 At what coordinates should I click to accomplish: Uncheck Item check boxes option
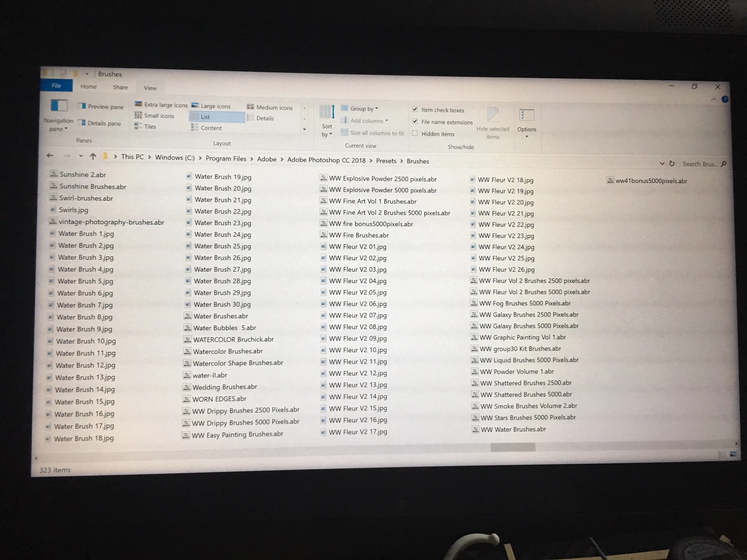point(415,109)
